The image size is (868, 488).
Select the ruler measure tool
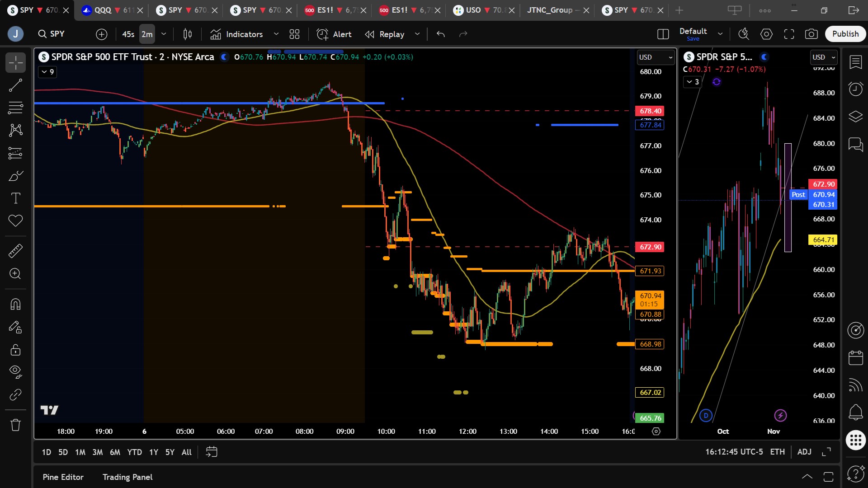pos(15,251)
